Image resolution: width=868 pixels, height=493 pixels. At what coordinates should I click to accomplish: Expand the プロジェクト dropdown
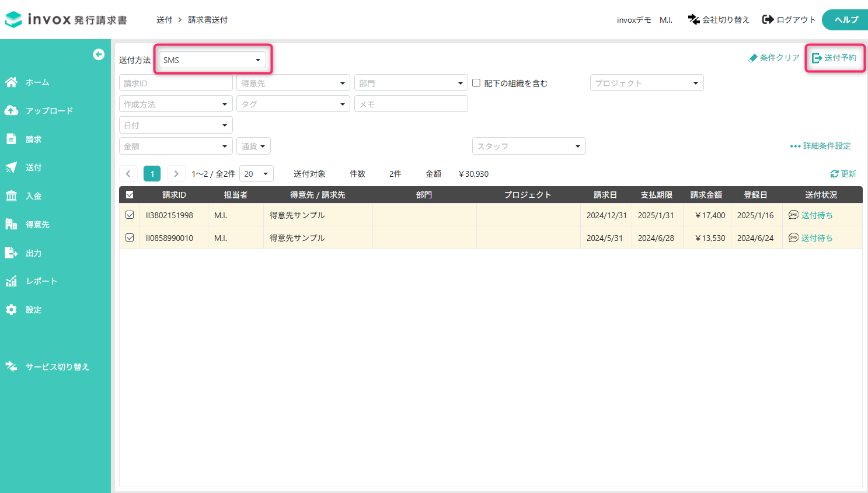pyautogui.click(x=647, y=83)
